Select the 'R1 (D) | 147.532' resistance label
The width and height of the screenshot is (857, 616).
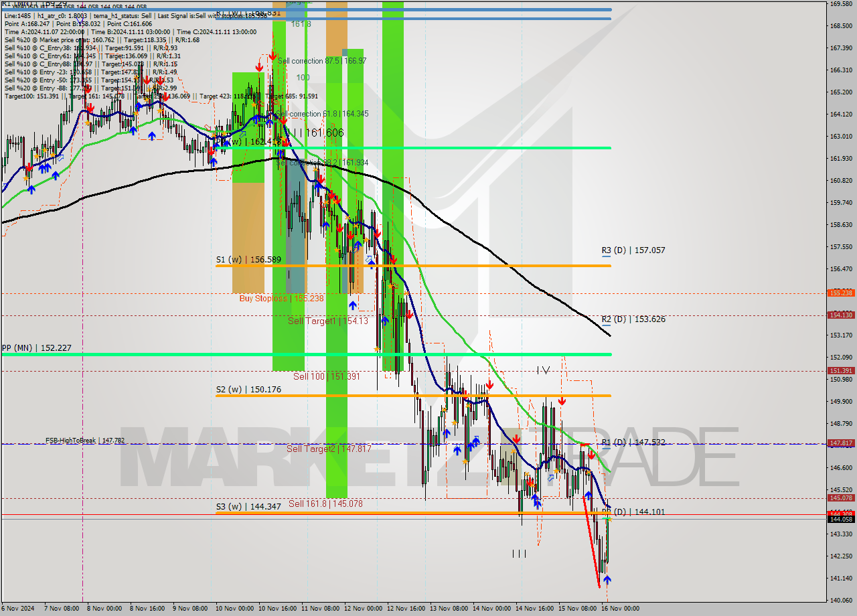click(633, 442)
